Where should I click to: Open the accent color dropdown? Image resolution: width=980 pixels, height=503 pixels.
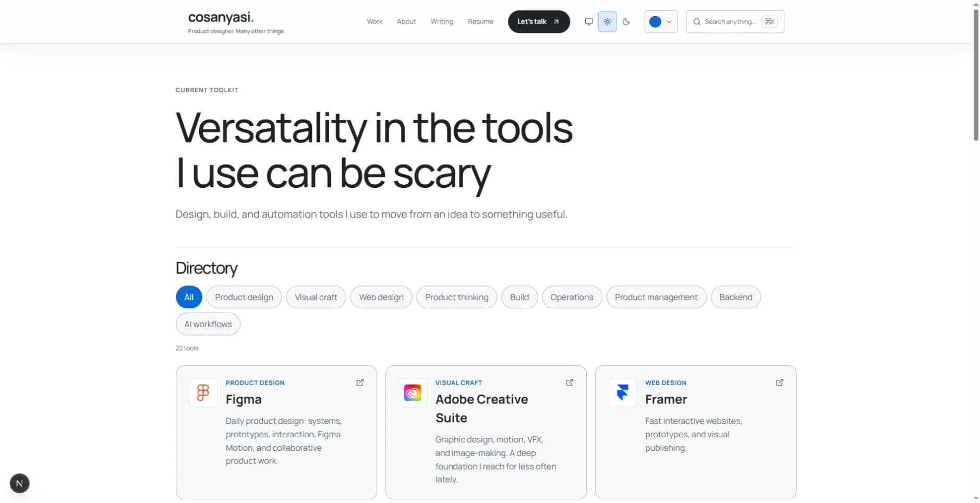click(661, 22)
